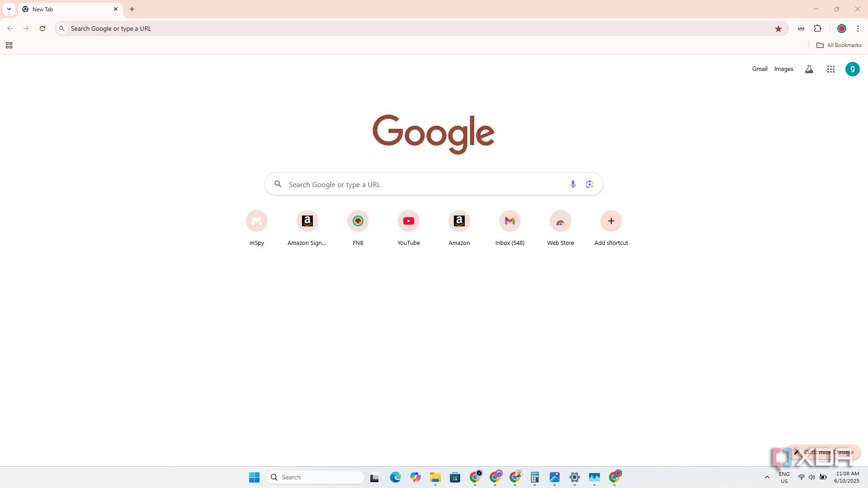Open Calculator from the taskbar

[535, 477]
